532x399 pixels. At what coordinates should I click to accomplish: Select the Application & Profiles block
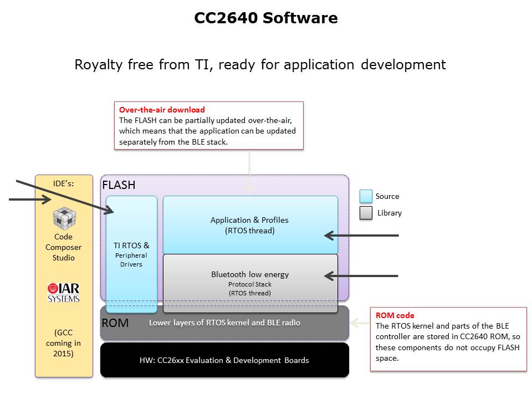[250, 224]
